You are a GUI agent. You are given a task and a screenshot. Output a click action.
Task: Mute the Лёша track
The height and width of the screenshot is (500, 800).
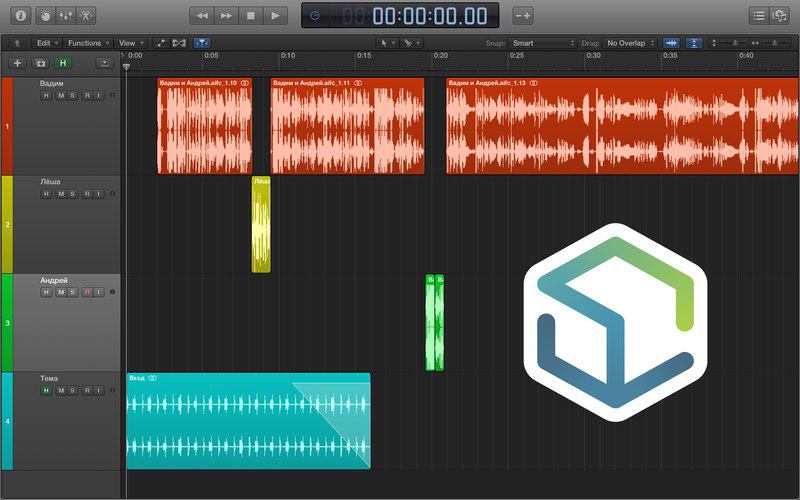pyautogui.click(x=61, y=194)
